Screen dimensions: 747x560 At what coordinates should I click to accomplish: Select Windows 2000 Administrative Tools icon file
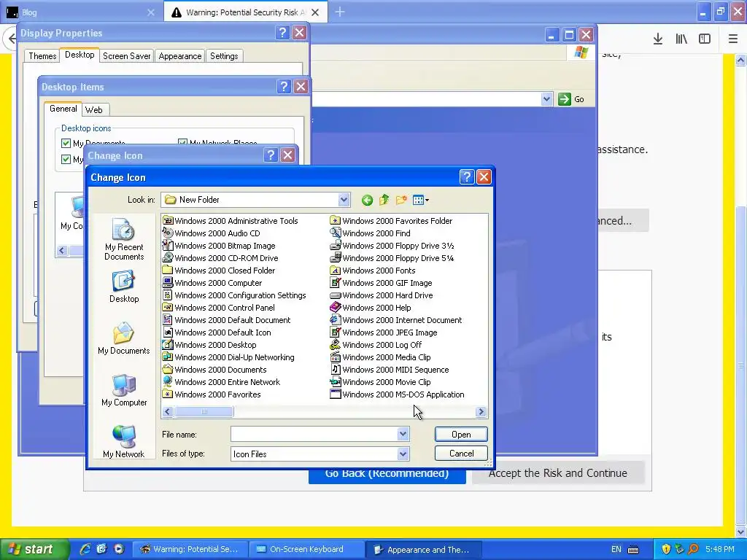tap(231, 220)
